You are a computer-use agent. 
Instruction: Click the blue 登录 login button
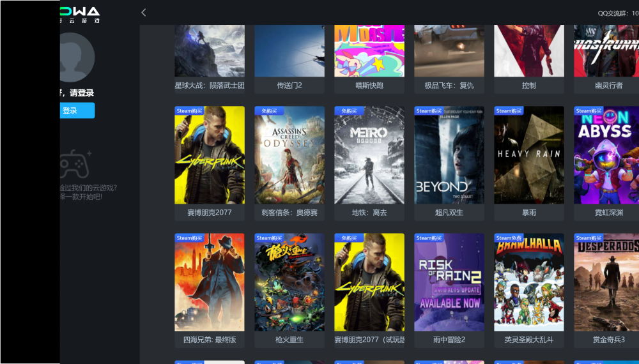pyautogui.click(x=77, y=110)
